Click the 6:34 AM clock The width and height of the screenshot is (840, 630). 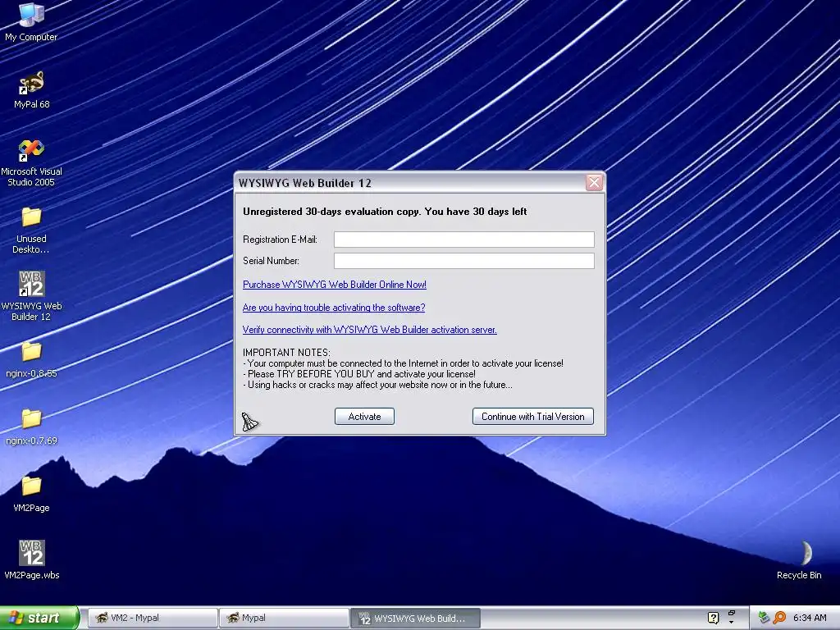coord(810,618)
